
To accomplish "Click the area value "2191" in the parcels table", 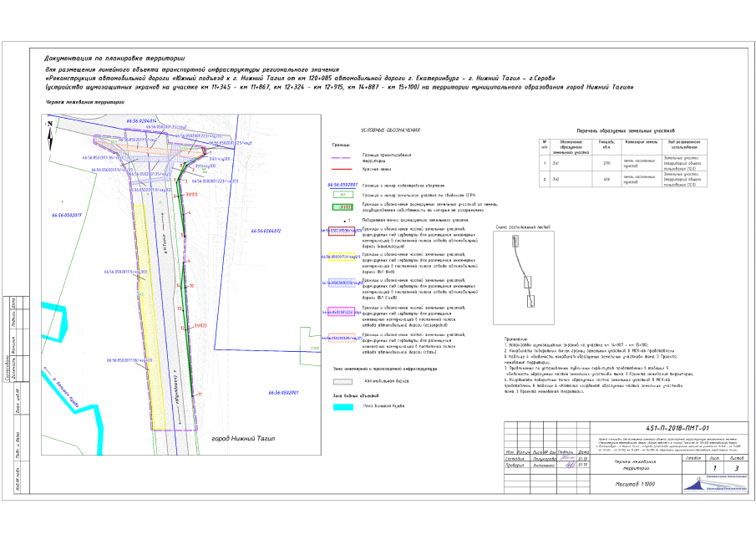I will coord(606,163).
